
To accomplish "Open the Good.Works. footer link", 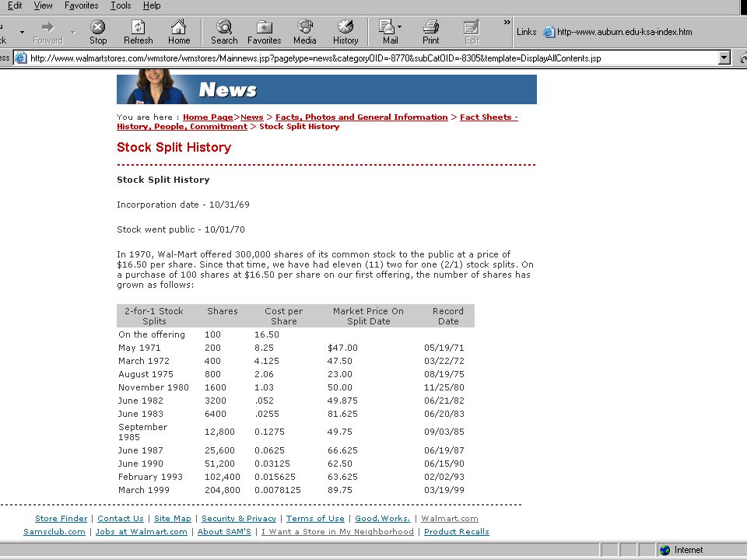I will [x=383, y=519].
